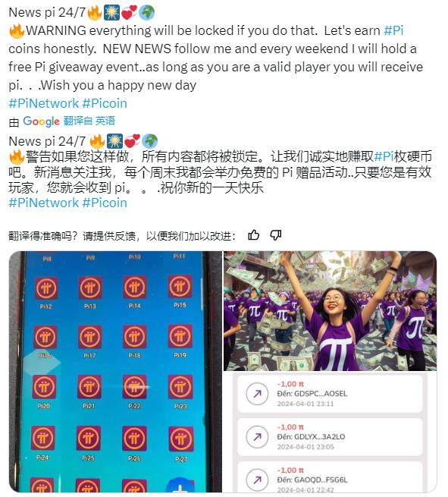Viewport: 448px width, 497px height.
Task: Open the #Pi hashtag in English text
Action: 393,30
